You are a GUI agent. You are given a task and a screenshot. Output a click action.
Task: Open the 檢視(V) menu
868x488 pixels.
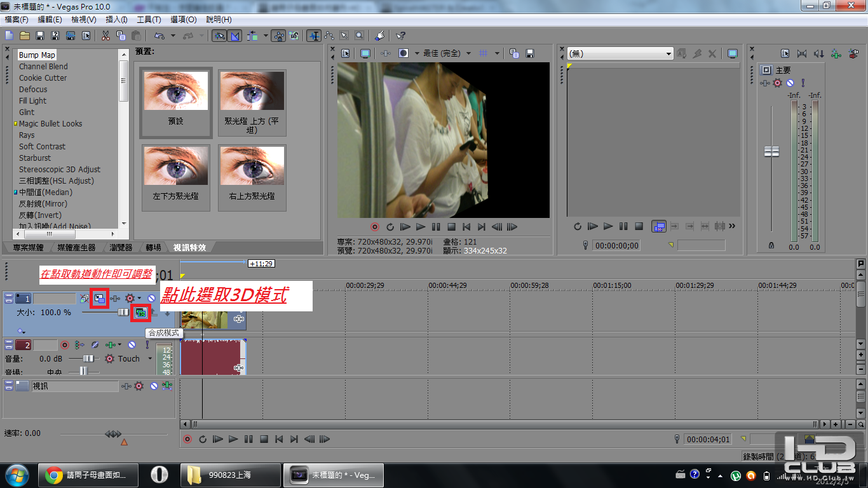click(83, 20)
